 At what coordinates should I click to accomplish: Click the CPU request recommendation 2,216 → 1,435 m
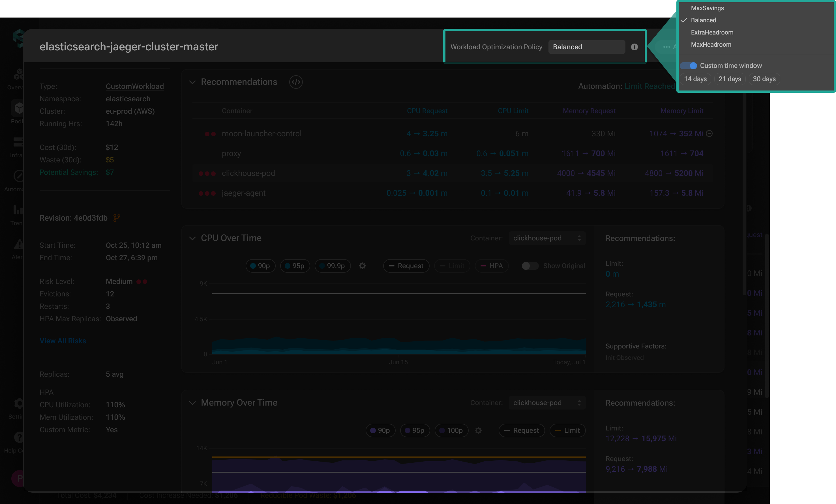tap(635, 305)
